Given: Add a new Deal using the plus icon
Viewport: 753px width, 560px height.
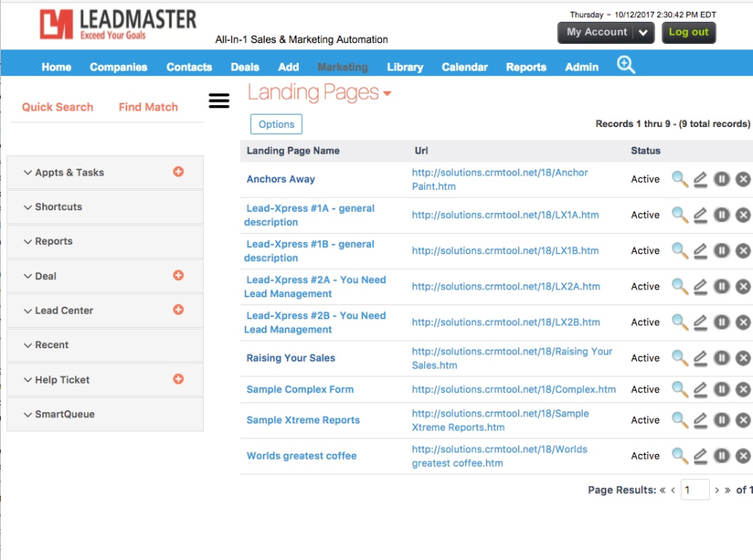Looking at the screenshot, I should pos(179,275).
